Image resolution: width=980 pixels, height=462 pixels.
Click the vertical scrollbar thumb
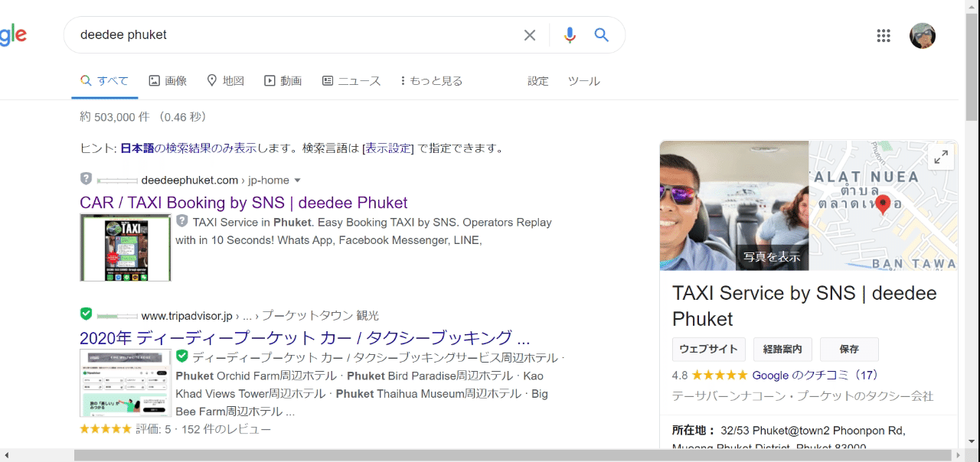[972, 66]
